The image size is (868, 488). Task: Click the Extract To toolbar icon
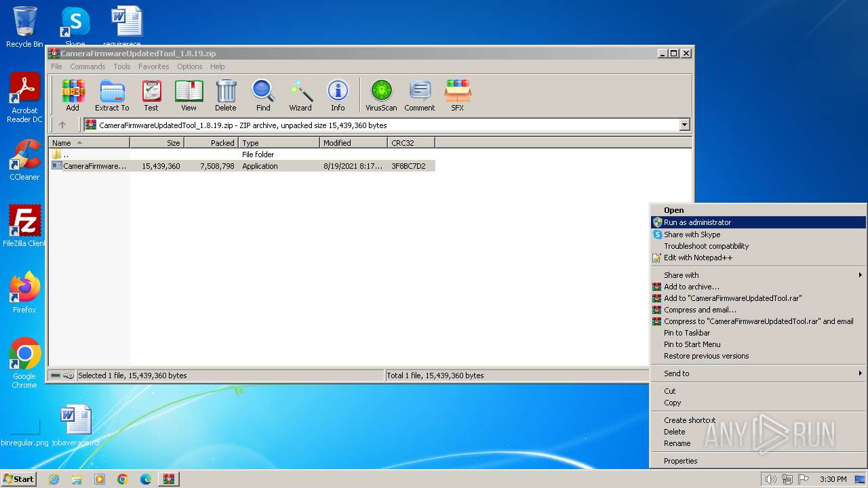112,95
